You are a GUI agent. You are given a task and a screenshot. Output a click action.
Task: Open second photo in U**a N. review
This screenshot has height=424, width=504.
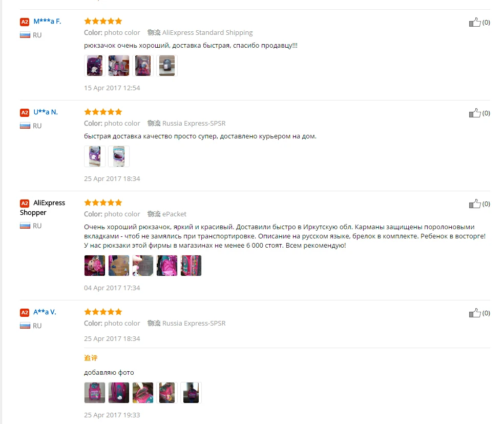[119, 156]
